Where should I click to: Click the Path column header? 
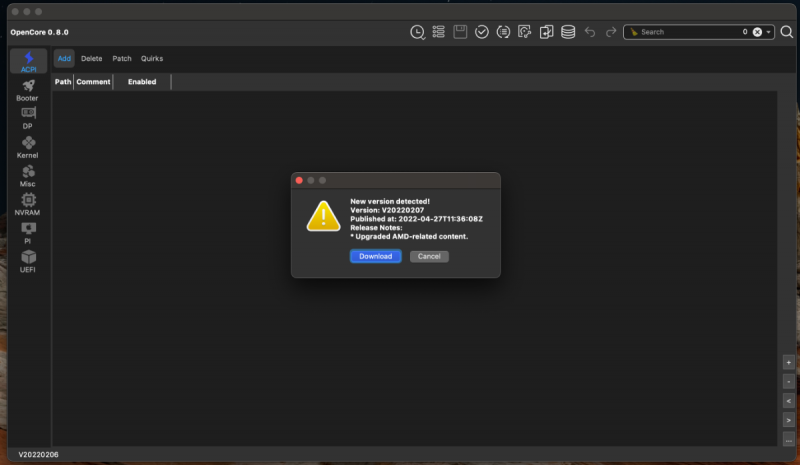[63, 82]
